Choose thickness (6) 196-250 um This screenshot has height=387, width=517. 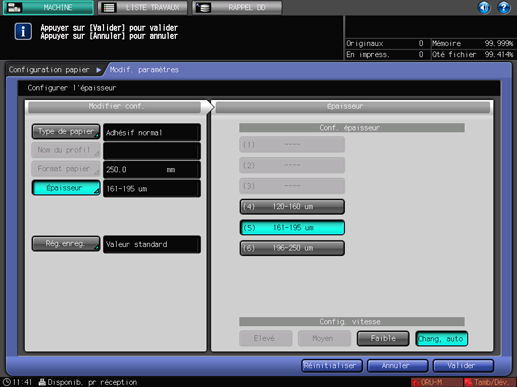292,248
